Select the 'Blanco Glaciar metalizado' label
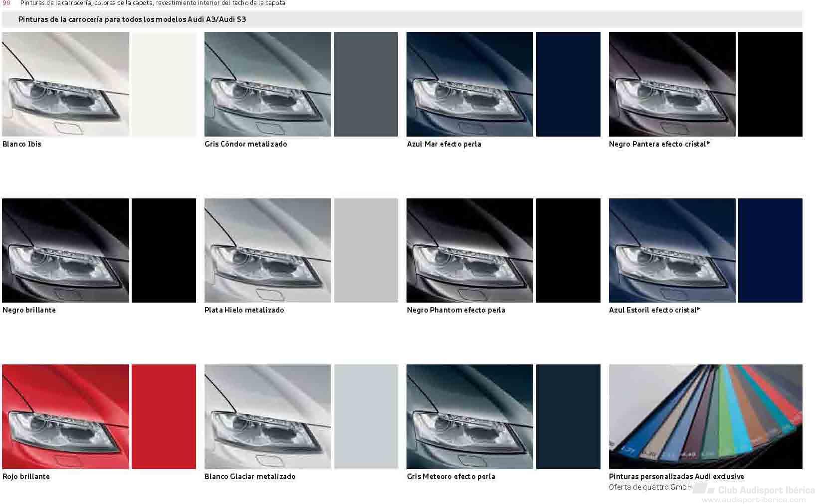816x504 pixels. click(250, 477)
